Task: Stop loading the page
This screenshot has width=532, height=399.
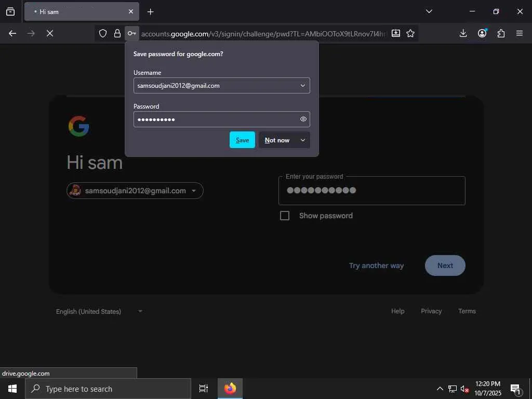Action: 49,33
